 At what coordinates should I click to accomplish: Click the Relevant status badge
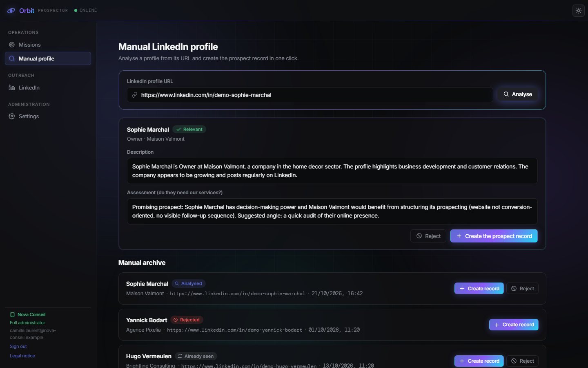pyautogui.click(x=189, y=129)
